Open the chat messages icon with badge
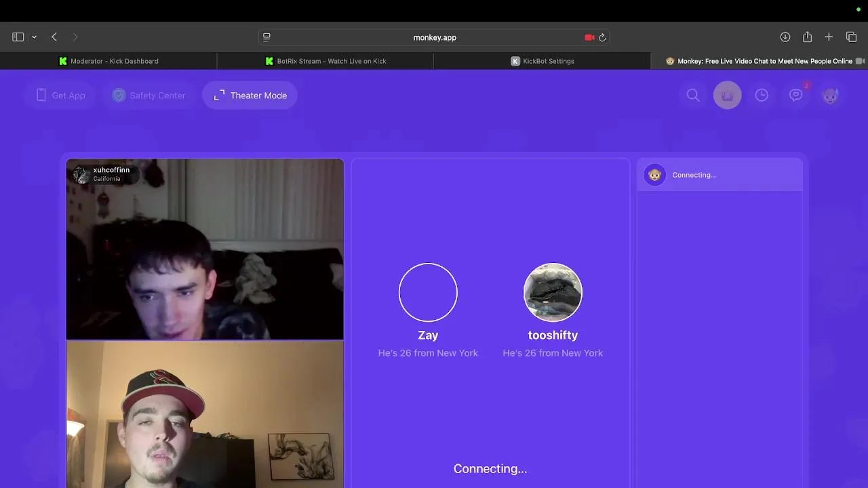Viewport: 868px width, 488px height. [796, 96]
